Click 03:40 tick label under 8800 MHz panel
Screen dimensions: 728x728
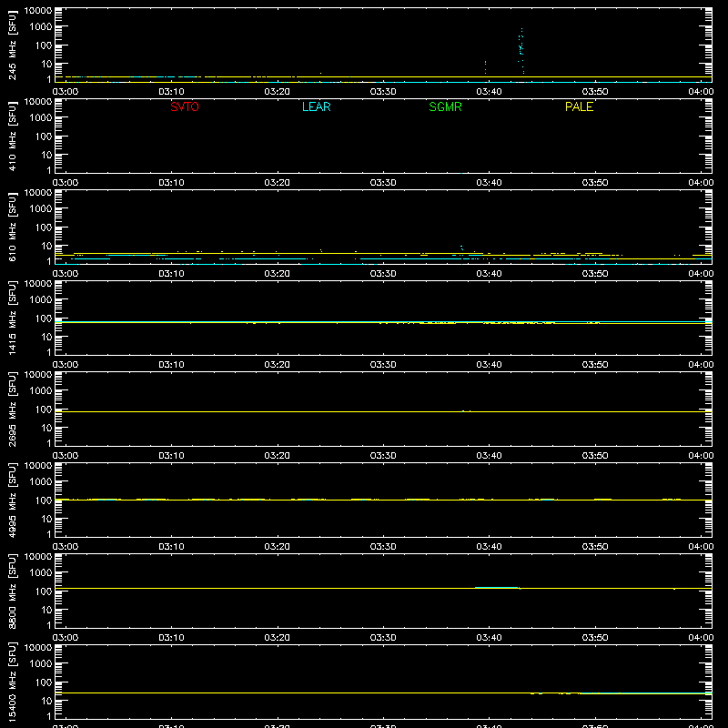tap(489, 638)
